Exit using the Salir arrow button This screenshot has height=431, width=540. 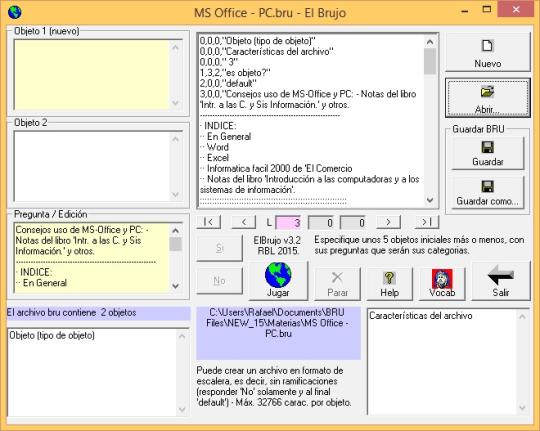pos(501,280)
